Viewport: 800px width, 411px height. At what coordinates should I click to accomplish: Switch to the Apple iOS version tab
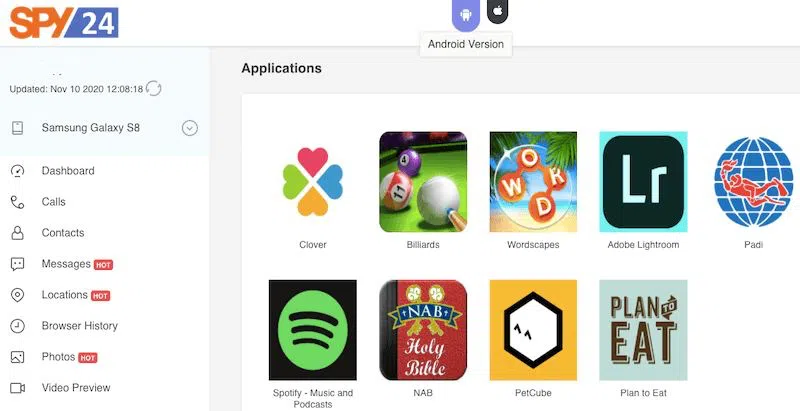(497, 10)
